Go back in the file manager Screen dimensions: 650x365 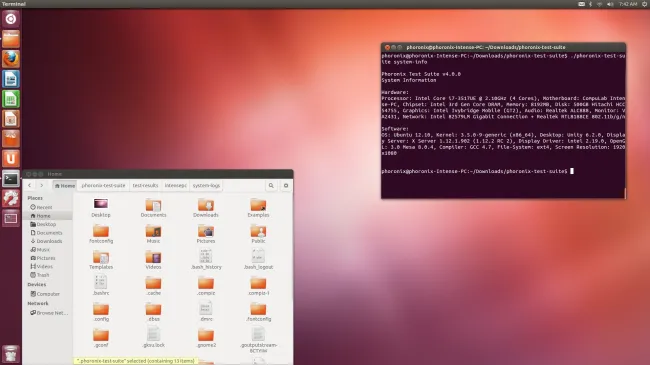coord(29,185)
